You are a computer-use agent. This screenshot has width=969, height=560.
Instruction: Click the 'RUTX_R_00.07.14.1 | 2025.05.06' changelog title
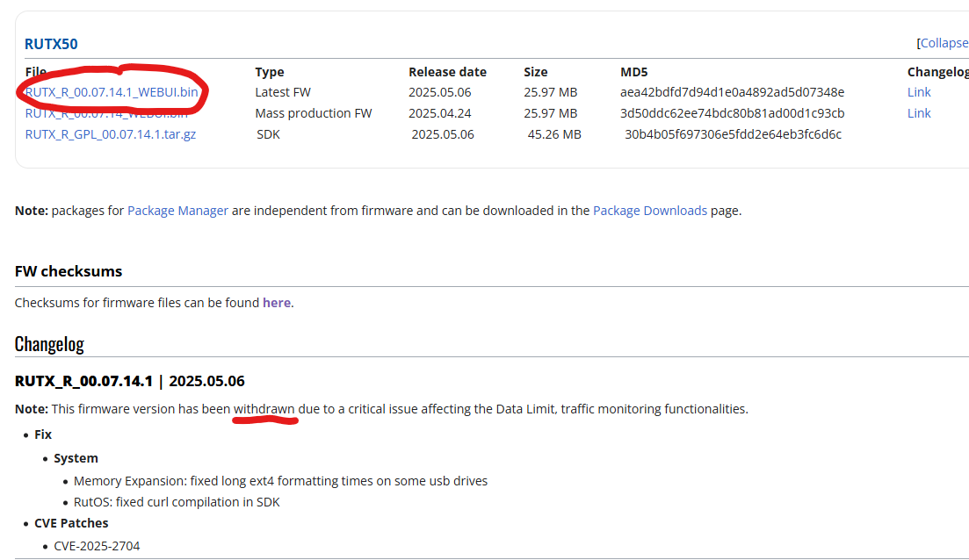130,381
